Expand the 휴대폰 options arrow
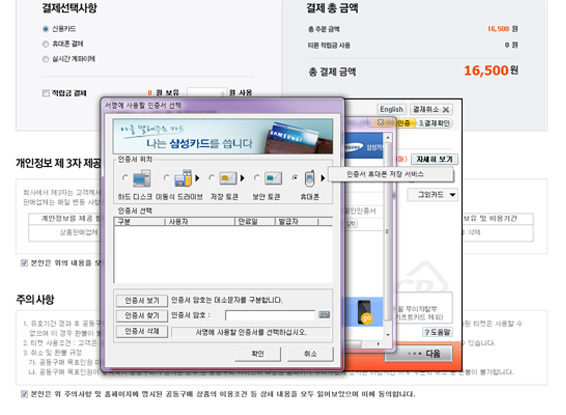Screen dimensions: 566x415 pyautogui.click(x=323, y=178)
